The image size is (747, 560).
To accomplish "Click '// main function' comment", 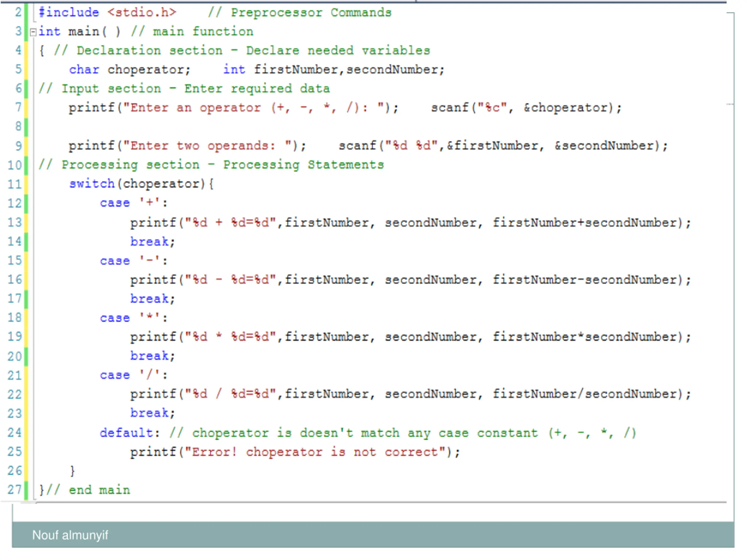I will [x=192, y=32].
